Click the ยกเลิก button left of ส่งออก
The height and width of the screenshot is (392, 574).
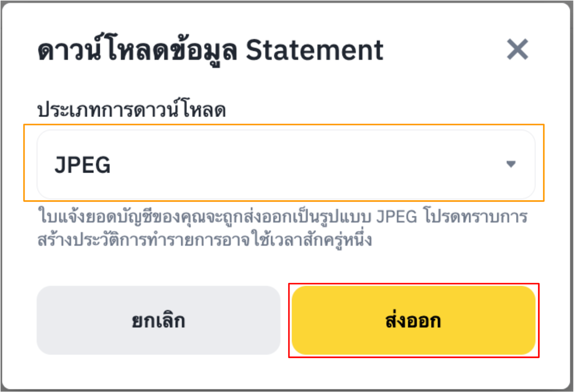point(158,320)
